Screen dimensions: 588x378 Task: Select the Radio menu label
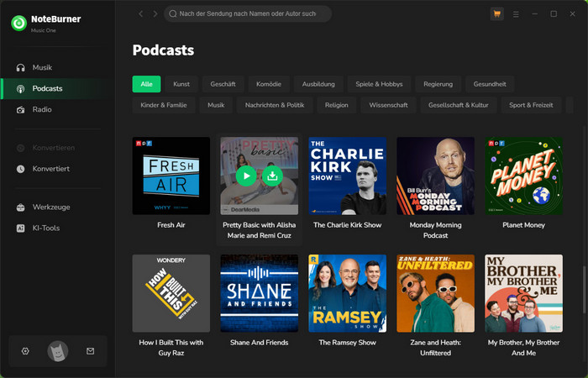42,109
